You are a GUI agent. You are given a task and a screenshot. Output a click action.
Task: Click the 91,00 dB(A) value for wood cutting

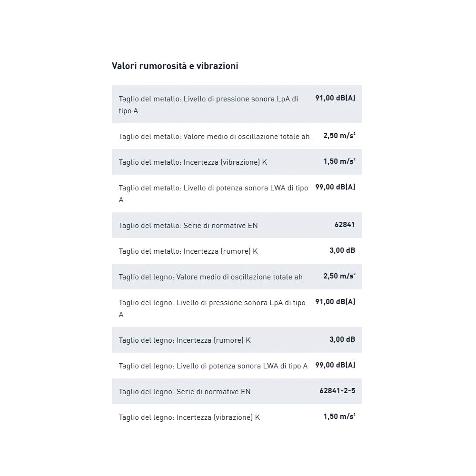335,302
